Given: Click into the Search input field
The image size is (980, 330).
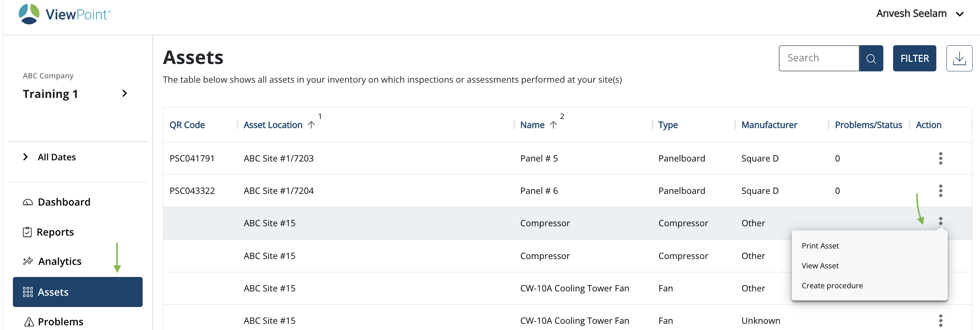Looking at the screenshot, I should (819, 59).
